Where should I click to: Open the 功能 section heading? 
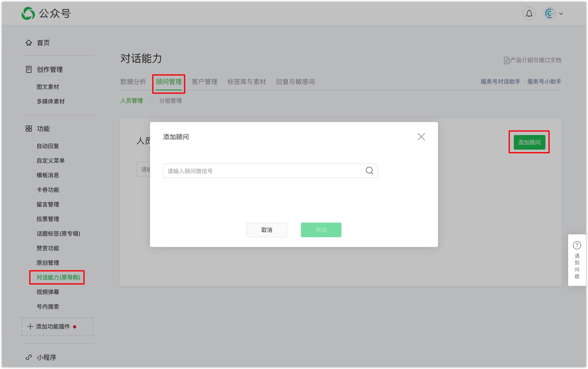coord(43,129)
